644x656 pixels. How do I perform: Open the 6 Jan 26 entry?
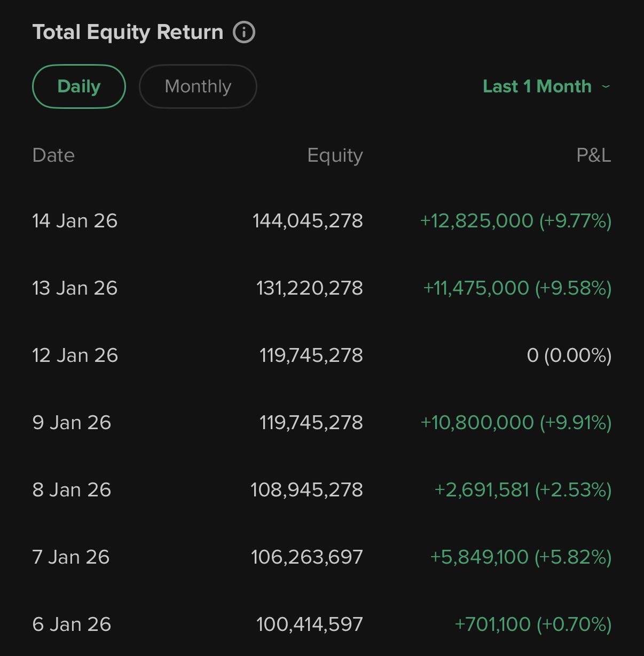(72, 625)
